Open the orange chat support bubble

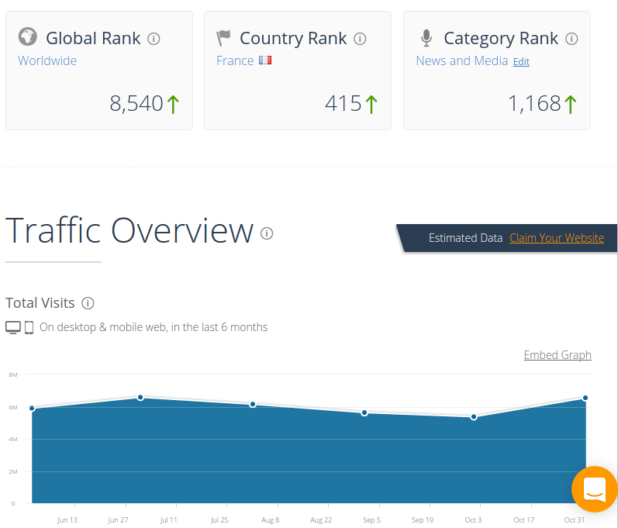594,489
